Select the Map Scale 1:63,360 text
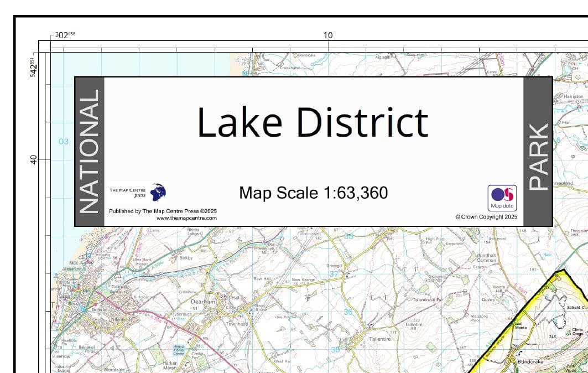588x373 pixels. 313,193
